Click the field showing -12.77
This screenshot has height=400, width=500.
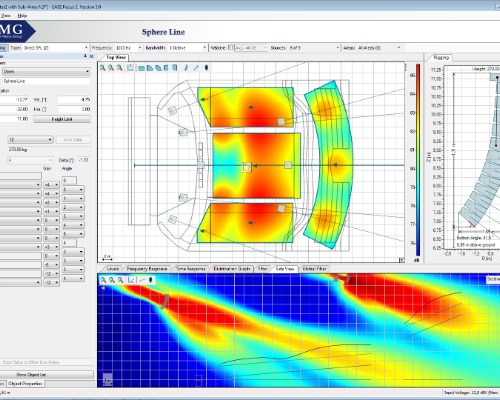(x=14, y=100)
